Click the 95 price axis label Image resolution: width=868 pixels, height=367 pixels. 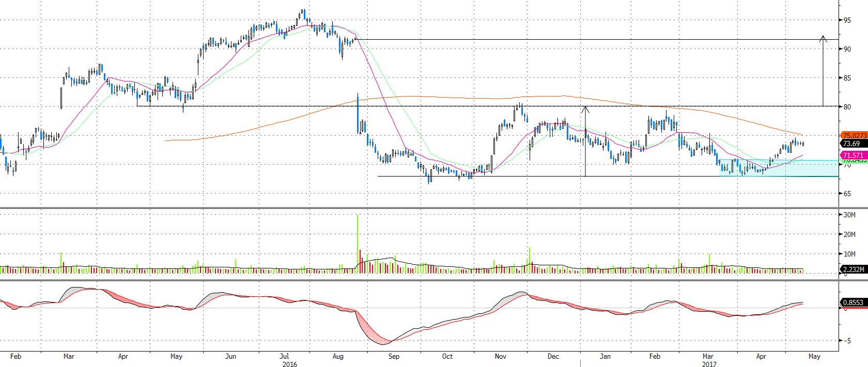(847, 20)
